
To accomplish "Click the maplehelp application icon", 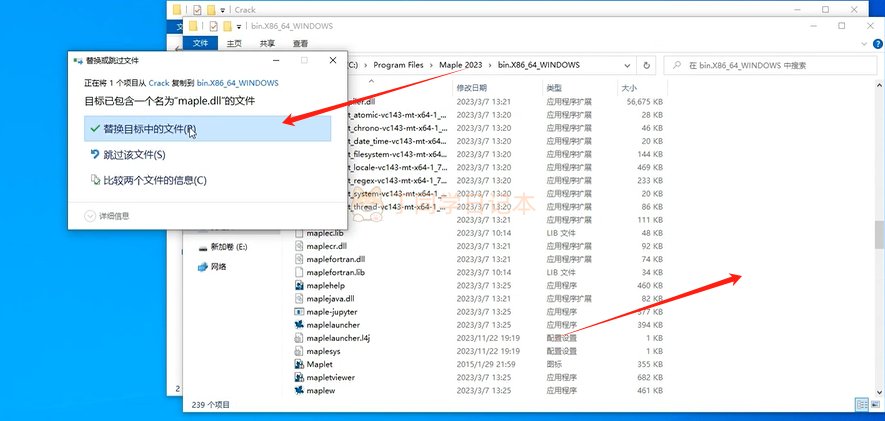I will coord(299,285).
